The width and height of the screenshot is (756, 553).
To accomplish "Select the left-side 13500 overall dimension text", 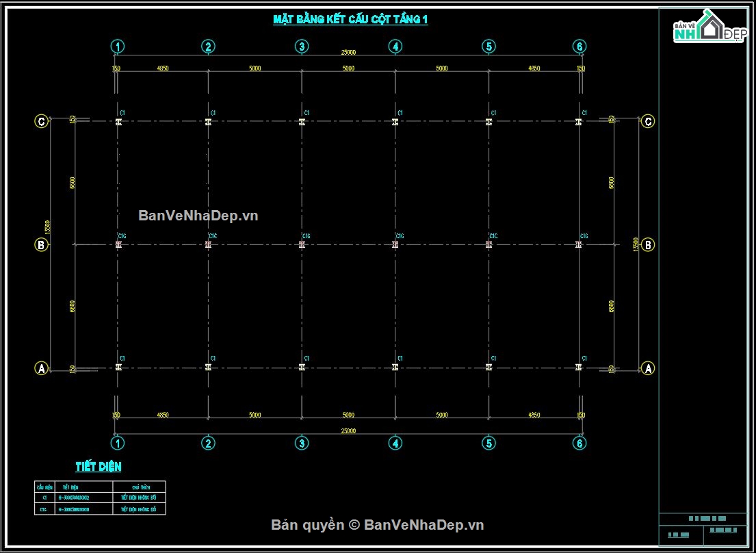I will 47,227.
